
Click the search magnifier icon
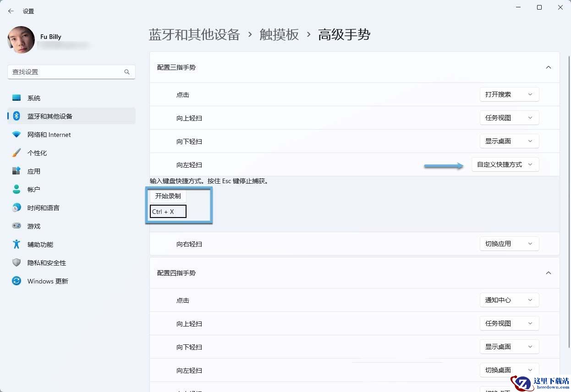coord(127,72)
